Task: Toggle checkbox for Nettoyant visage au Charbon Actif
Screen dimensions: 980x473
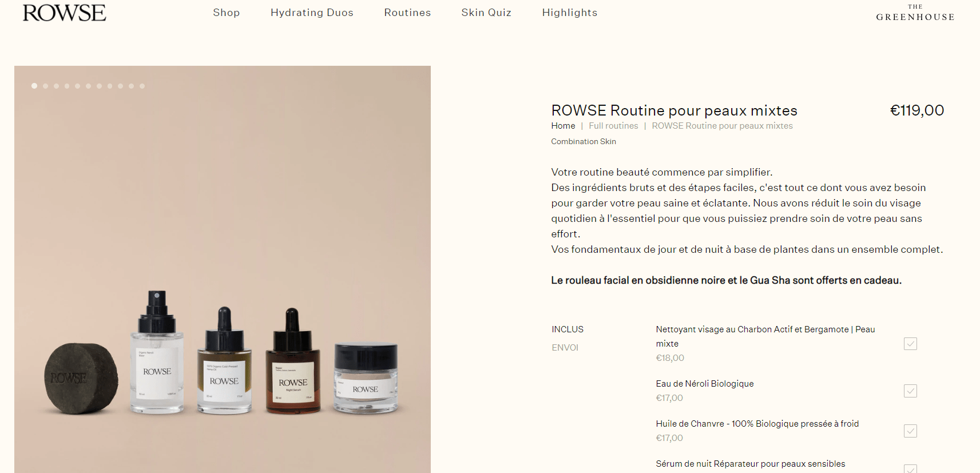Action: (x=910, y=344)
